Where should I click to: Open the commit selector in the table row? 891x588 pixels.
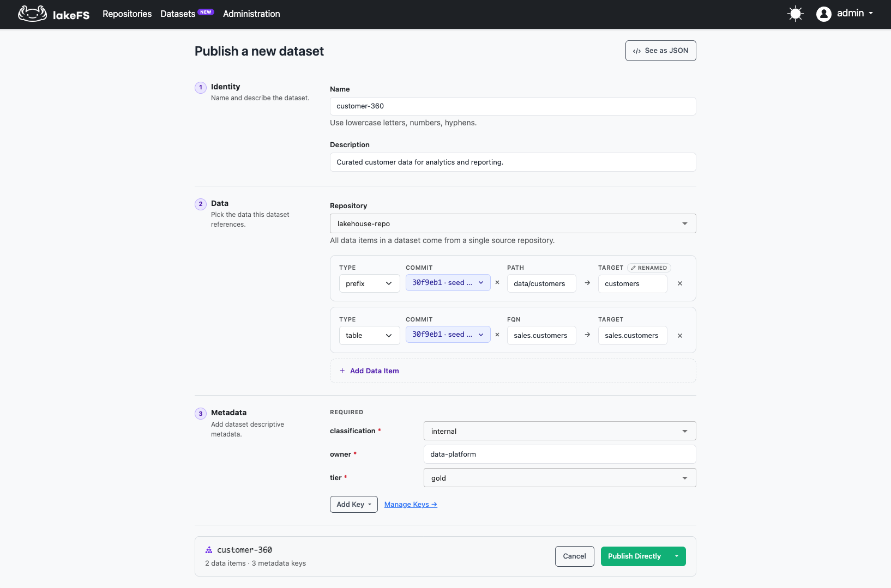click(x=448, y=335)
